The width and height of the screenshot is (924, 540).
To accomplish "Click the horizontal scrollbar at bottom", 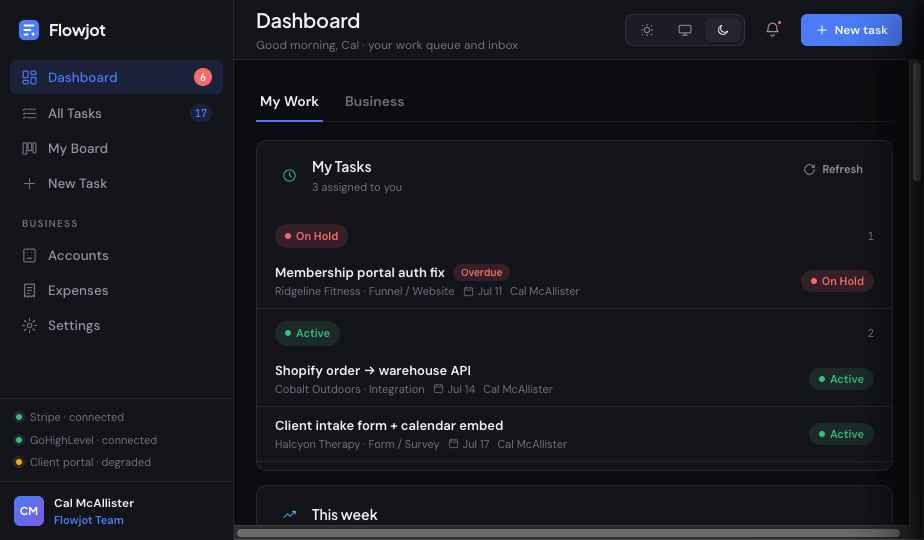I will coord(568,533).
